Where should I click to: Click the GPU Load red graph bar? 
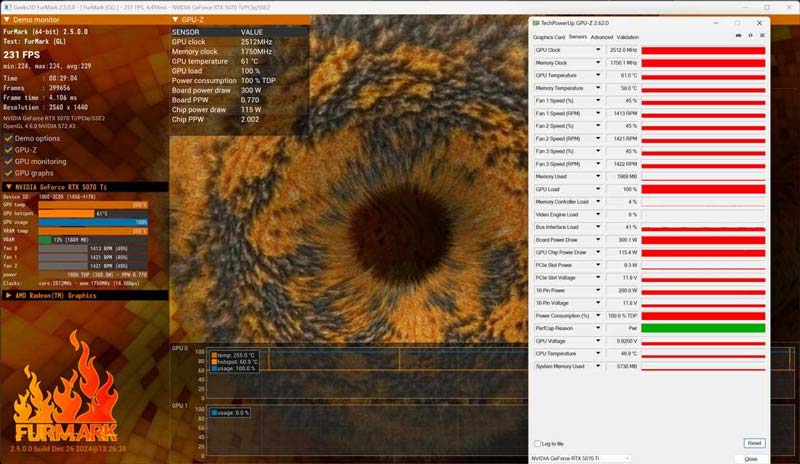[703, 189]
